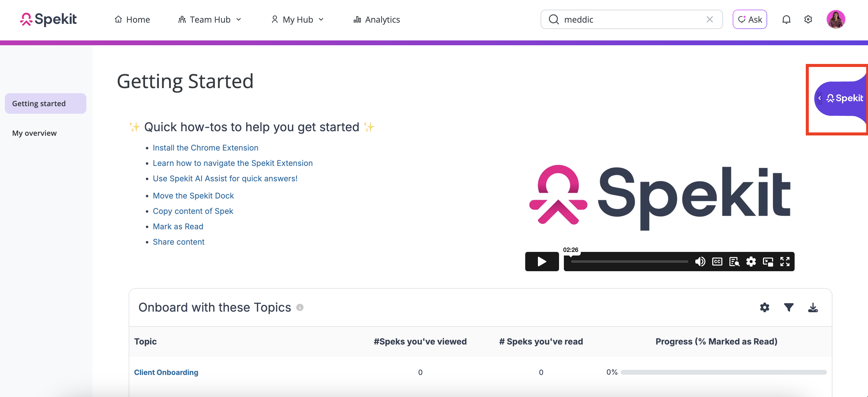Open video player settings gear
The height and width of the screenshot is (397, 868).
[751, 262]
